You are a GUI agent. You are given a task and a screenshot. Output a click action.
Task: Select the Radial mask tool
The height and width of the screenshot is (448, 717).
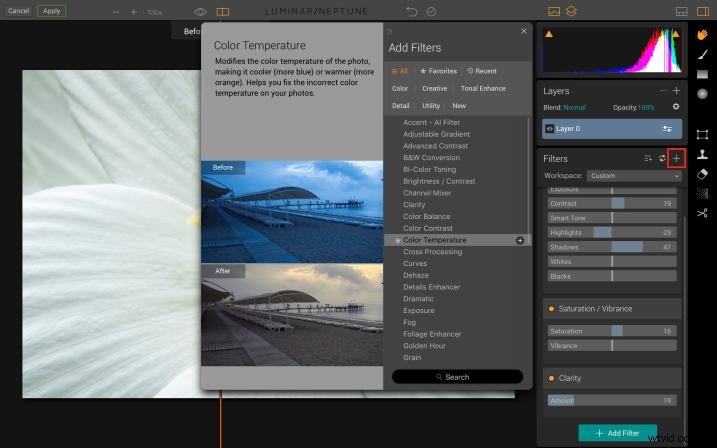(x=702, y=94)
